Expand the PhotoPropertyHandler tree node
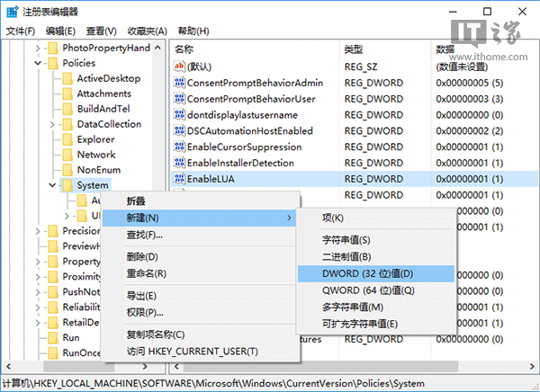Viewport: 540px width, 392px height. (x=37, y=48)
